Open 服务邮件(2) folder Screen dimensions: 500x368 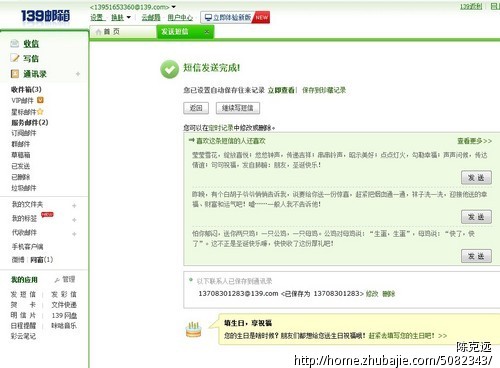30,122
